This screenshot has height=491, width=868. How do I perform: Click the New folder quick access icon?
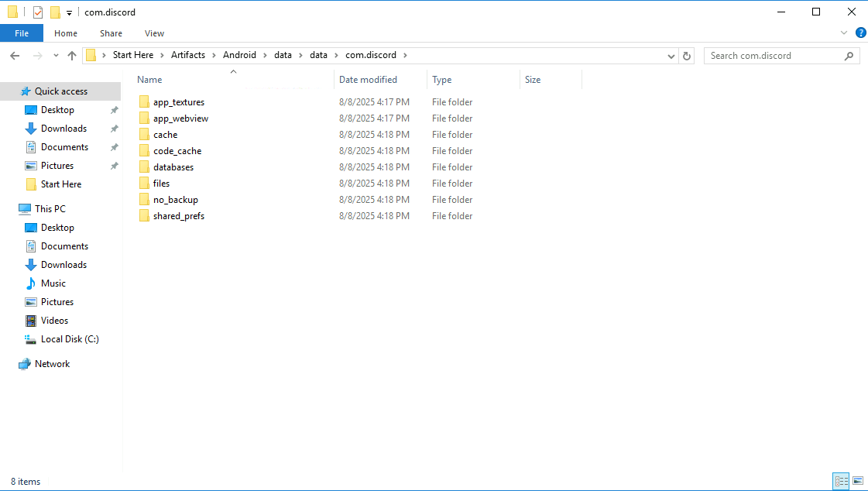(x=55, y=12)
